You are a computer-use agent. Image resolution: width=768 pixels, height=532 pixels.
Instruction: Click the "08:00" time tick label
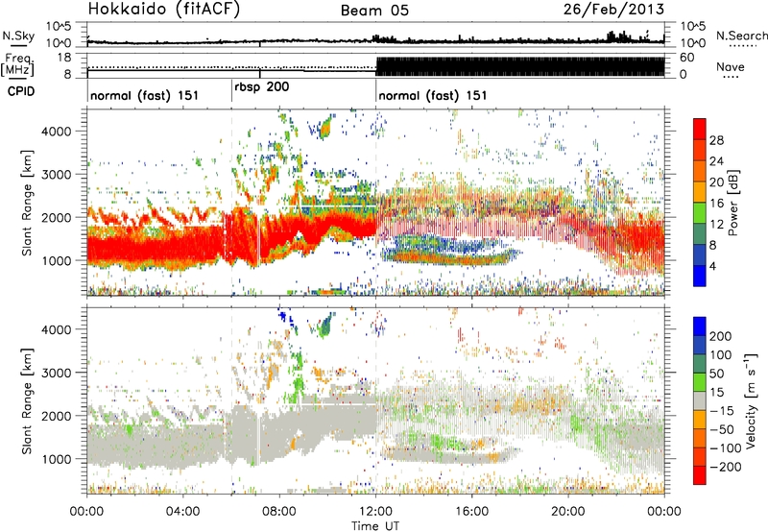pyautogui.click(x=279, y=512)
